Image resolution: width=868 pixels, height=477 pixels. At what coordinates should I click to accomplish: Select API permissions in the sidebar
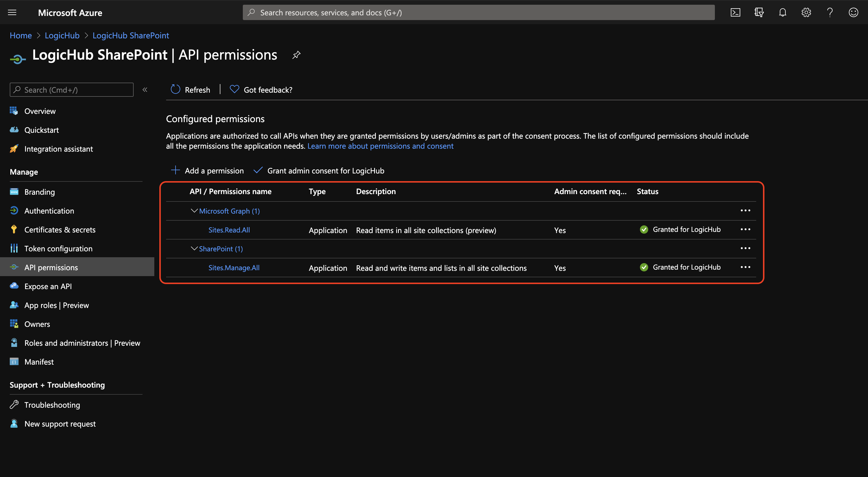point(77,267)
